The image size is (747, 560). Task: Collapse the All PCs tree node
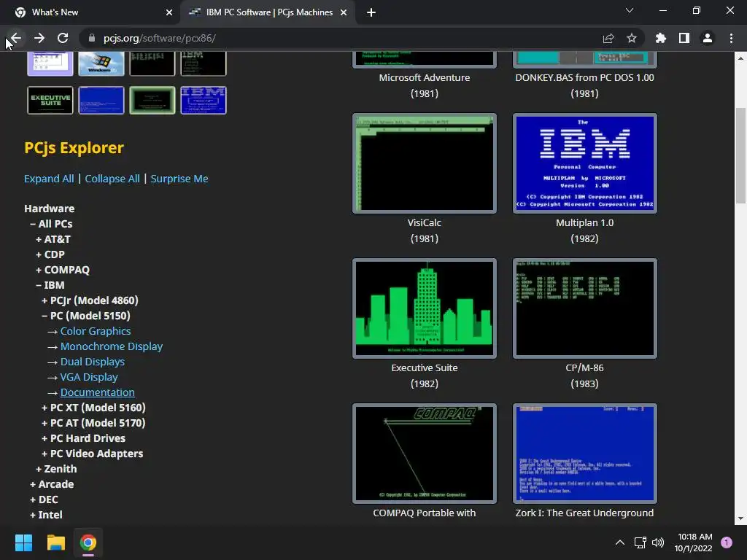click(51, 224)
